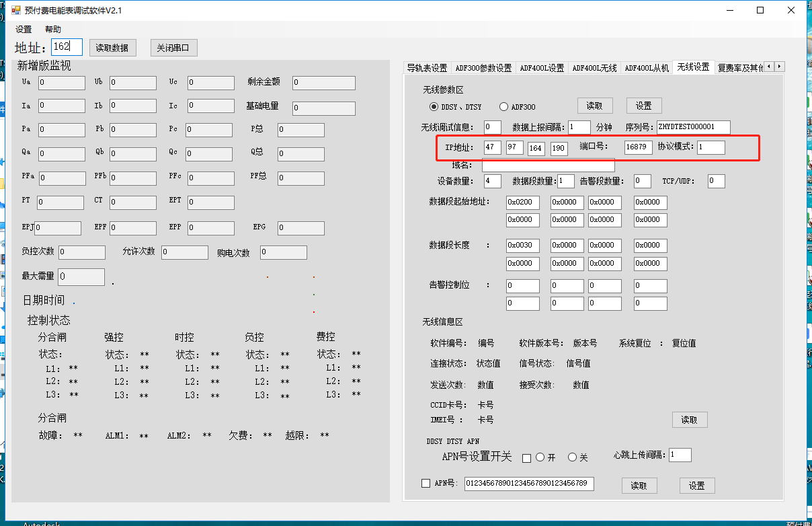Image resolution: width=812 pixels, height=526 pixels.
Task: Switch to the ADF300参数设置 tab
Action: (483, 68)
